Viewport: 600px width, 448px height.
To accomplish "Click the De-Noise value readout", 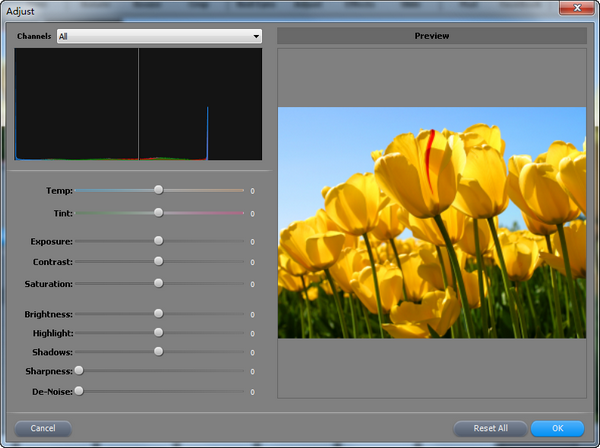I will (252, 391).
